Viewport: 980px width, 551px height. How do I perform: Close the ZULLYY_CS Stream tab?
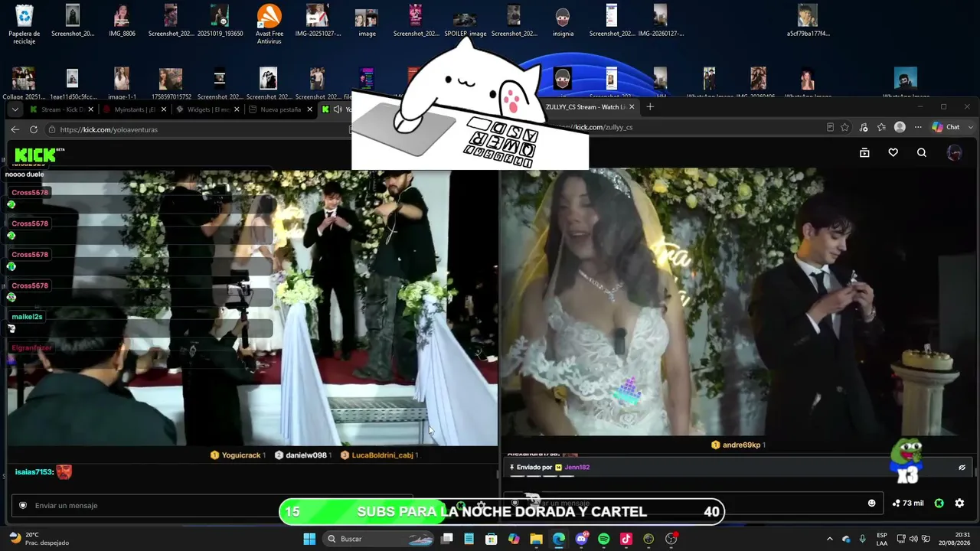coord(632,107)
